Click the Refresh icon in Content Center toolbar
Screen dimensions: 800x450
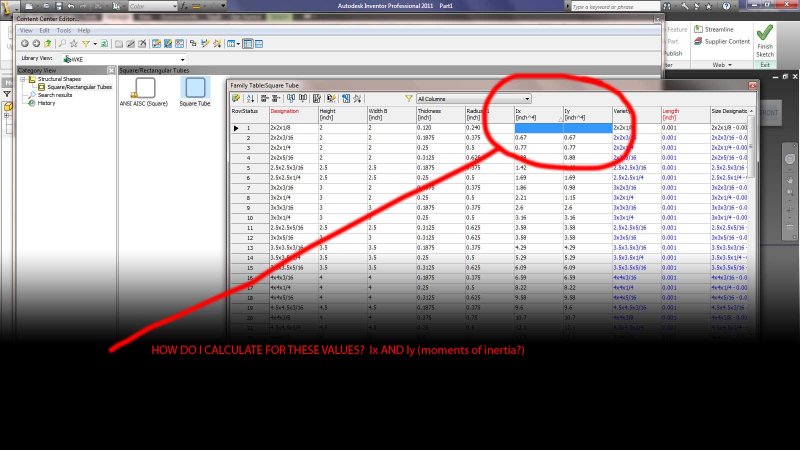104,44
